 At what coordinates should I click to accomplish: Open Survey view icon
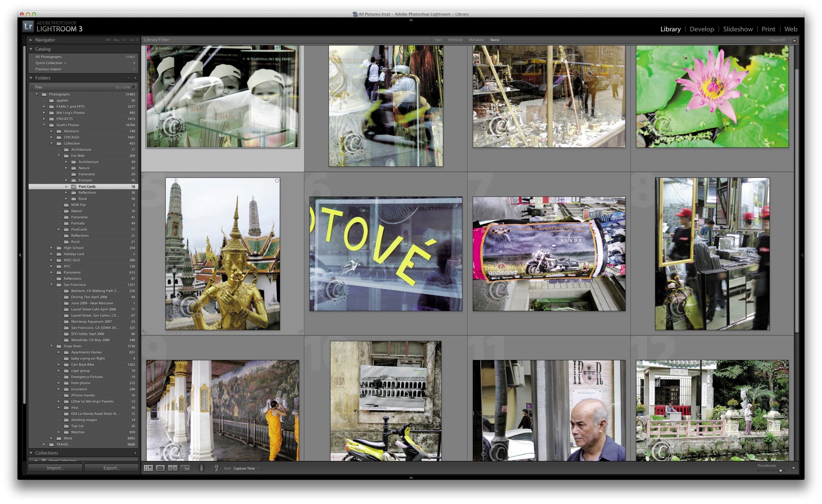coord(185,468)
